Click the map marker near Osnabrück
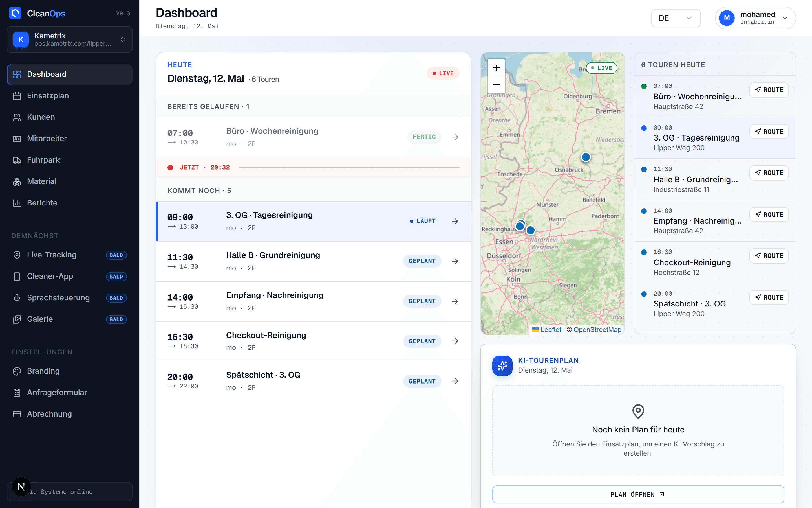The width and height of the screenshot is (812, 508). (x=586, y=157)
